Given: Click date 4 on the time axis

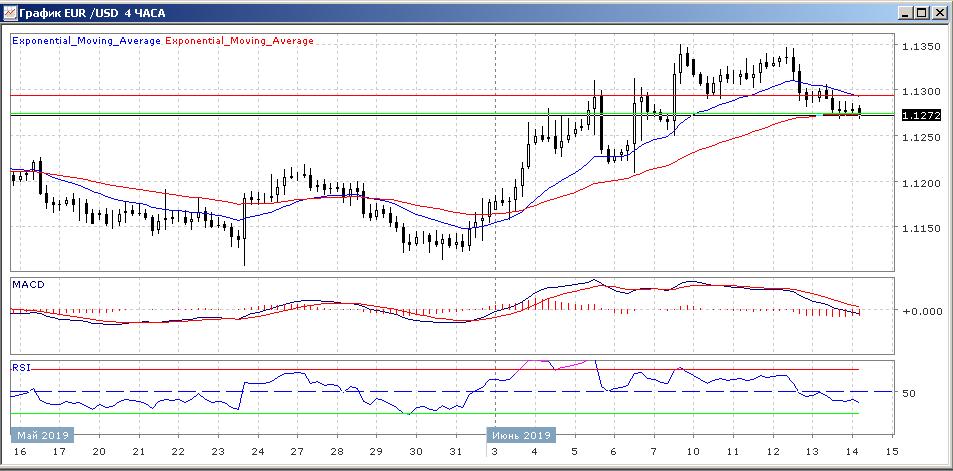Looking at the screenshot, I should tap(535, 452).
